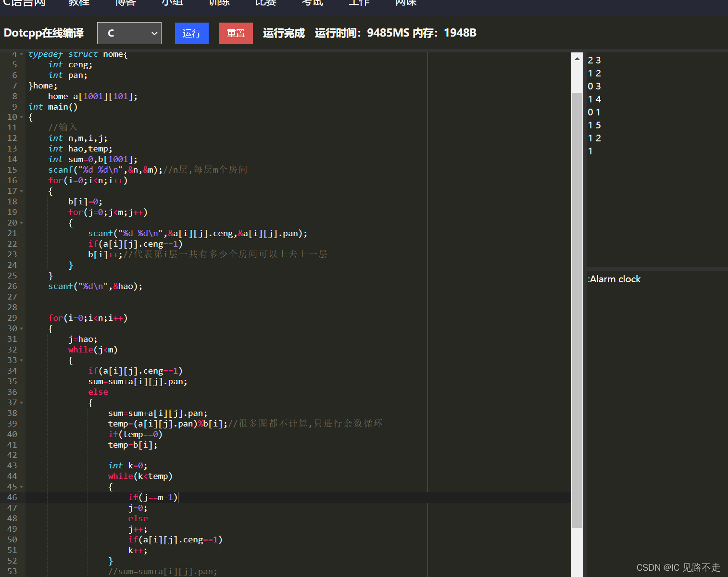Open the C语言网 home link

click(25, 4)
